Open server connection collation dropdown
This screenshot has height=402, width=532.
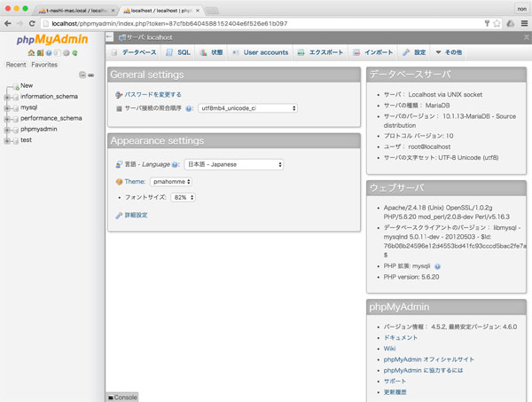click(x=247, y=108)
